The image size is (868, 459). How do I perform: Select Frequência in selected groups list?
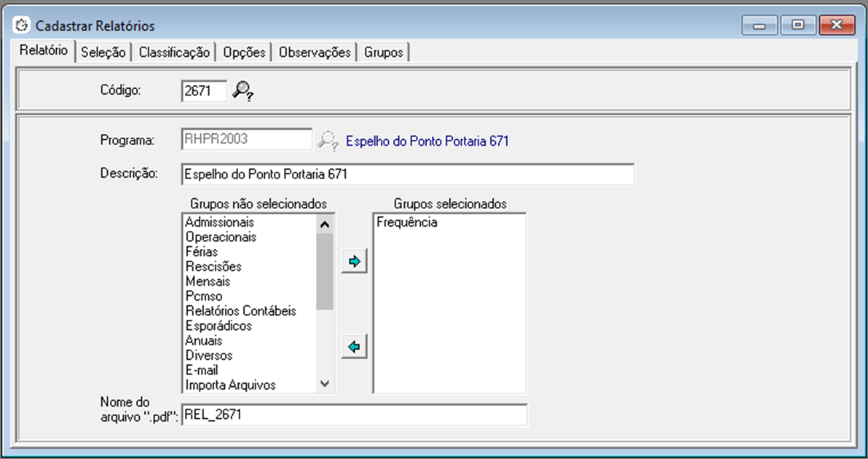click(407, 223)
